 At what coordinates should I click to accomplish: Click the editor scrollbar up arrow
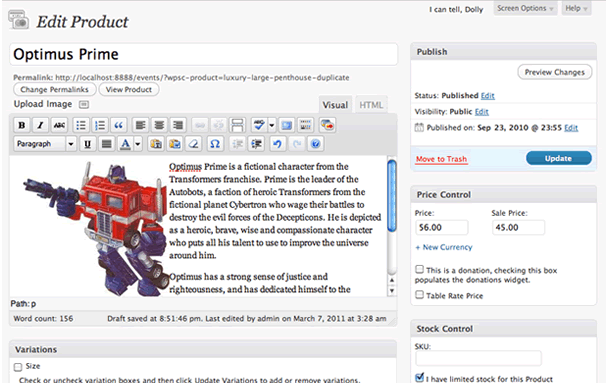[x=392, y=280]
